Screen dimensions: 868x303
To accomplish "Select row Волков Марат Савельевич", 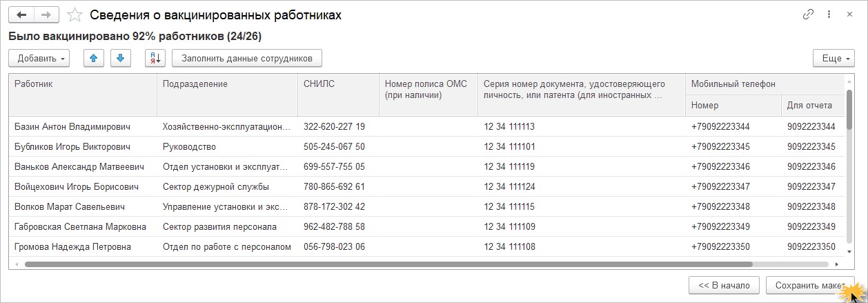I will (427, 206).
